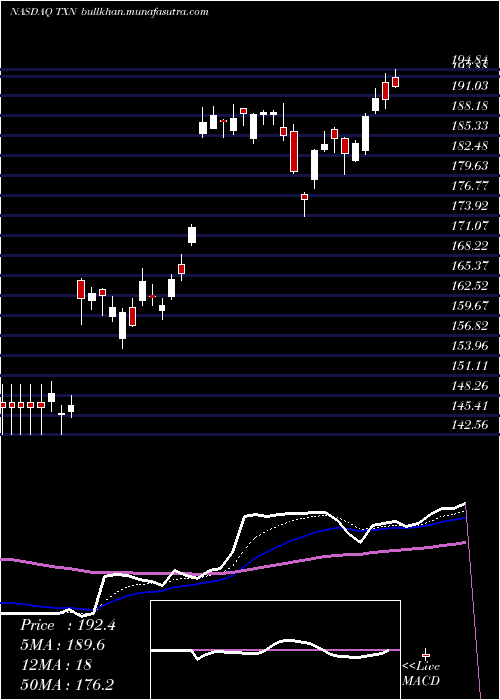This screenshot has width=500, height=700.
Task: Click the tall white candle near 171.07
Action: (192, 234)
